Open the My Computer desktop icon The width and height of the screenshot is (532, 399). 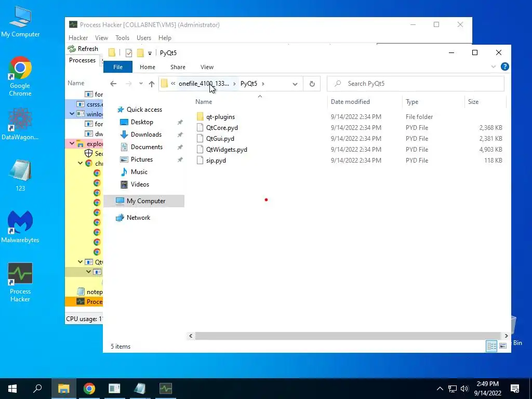20,22
